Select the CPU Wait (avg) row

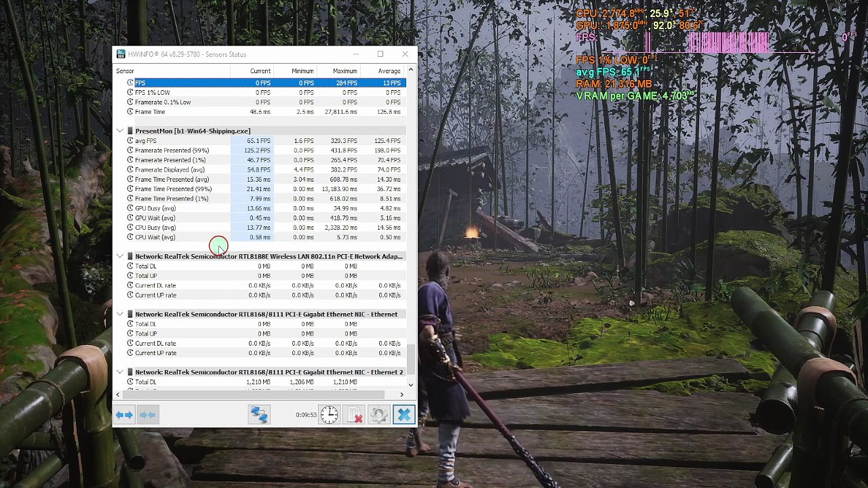(x=265, y=237)
